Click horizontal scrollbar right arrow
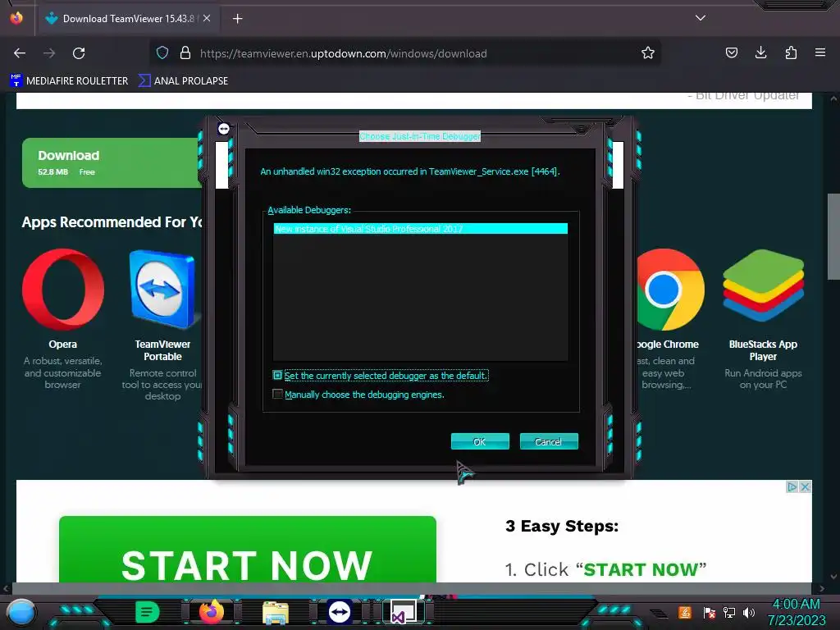Viewport: 840px width, 630px height. pyautogui.click(x=822, y=588)
